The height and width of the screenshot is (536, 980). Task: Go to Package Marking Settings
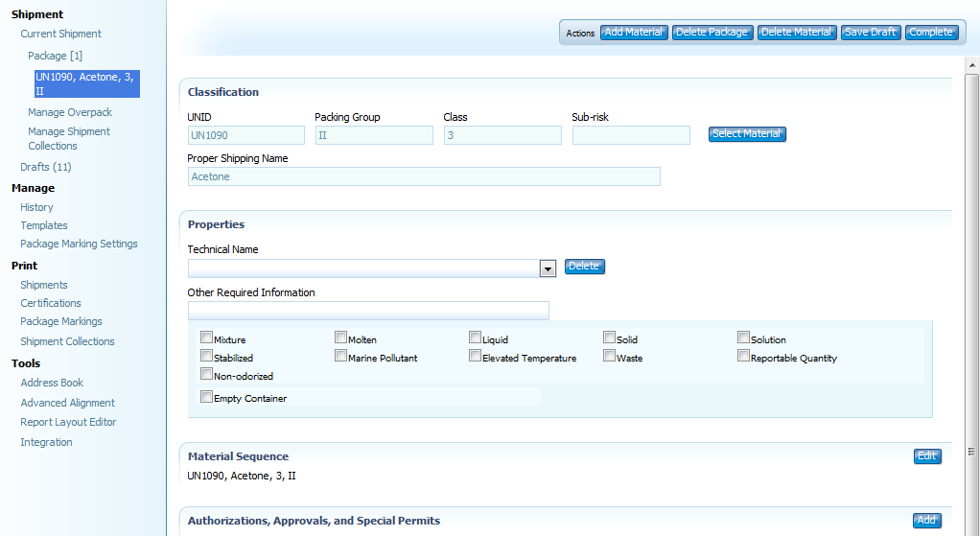point(79,244)
